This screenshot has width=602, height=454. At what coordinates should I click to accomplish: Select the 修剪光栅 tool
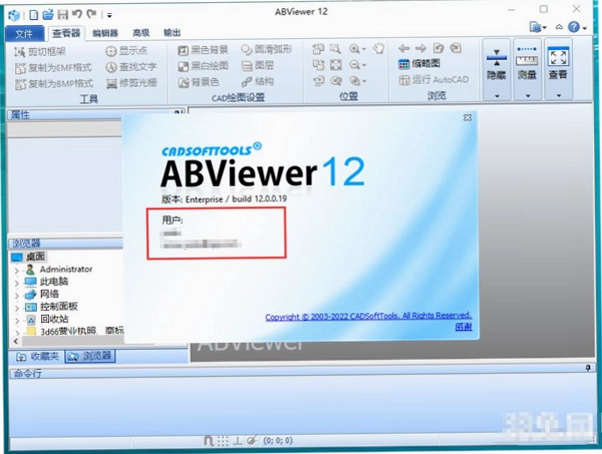[131, 83]
